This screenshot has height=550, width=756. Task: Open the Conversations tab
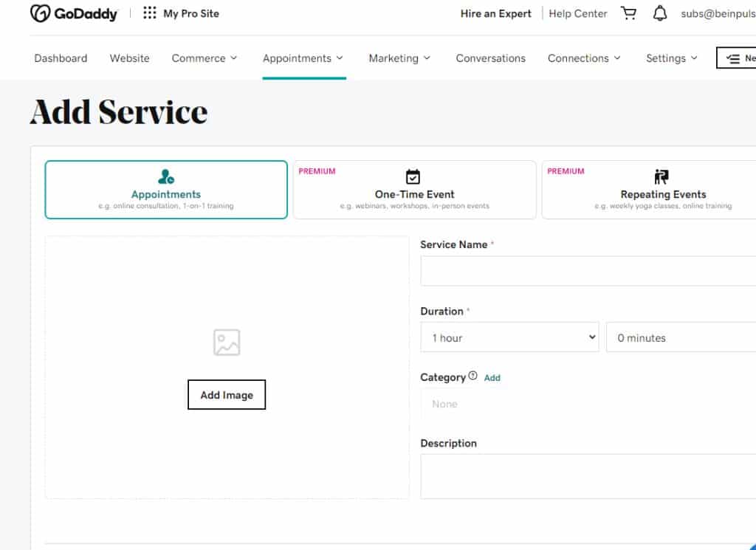[x=490, y=58]
